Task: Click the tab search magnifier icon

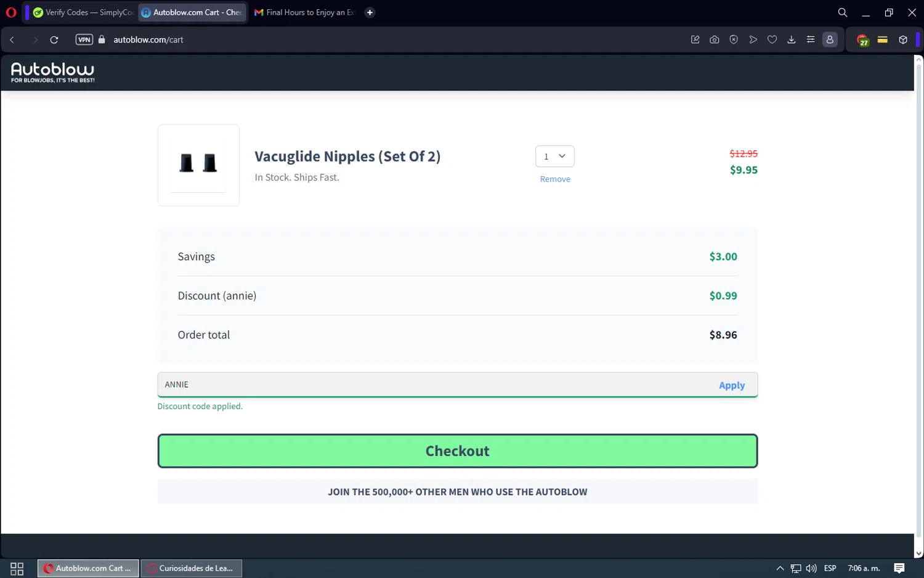Action: [x=843, y=12]
